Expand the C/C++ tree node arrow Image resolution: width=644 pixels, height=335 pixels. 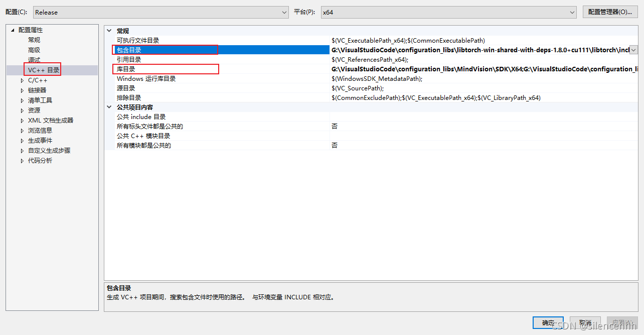[x=22, y=80]
